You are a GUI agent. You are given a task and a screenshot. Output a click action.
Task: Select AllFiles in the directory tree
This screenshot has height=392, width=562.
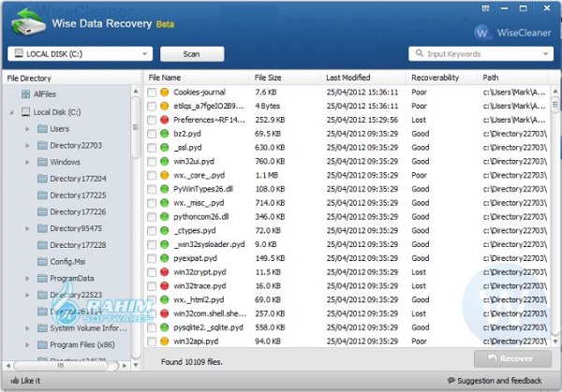tap(44, 94)
